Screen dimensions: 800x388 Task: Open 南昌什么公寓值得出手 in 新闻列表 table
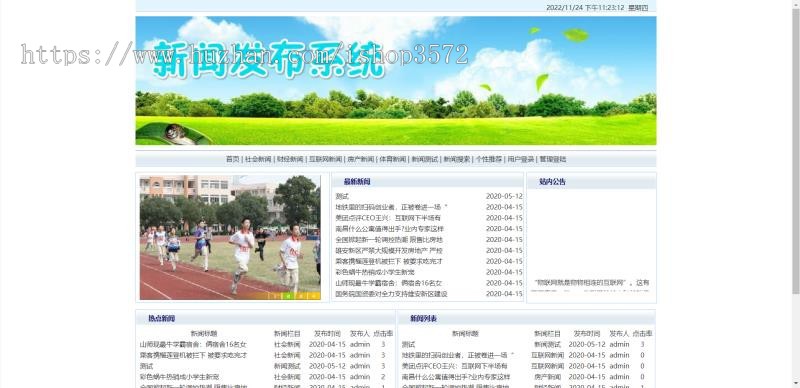(x=456, y=377)
